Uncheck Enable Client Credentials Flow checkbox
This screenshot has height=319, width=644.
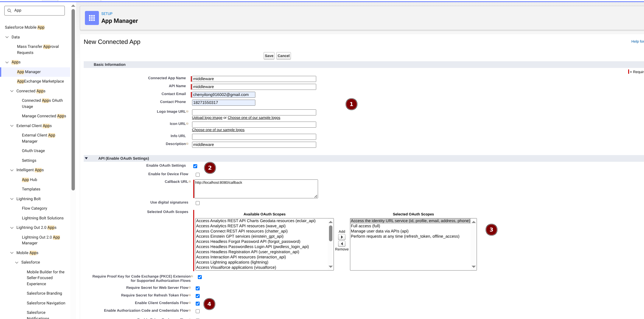point(198,303)
